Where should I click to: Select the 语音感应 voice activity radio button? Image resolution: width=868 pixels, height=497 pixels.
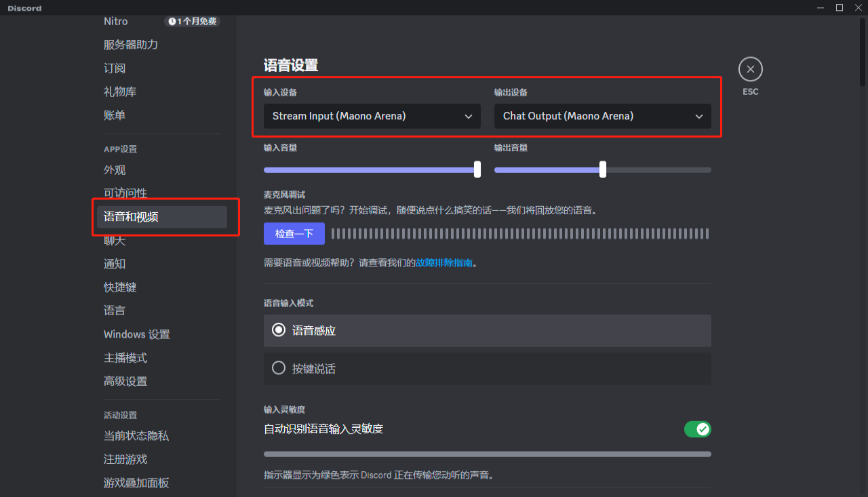278,330
